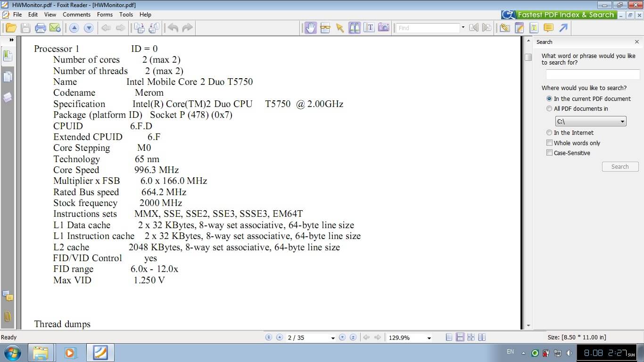Activate the Snapshot camera tool
This screenshot has width=644, height=362.
384,28
